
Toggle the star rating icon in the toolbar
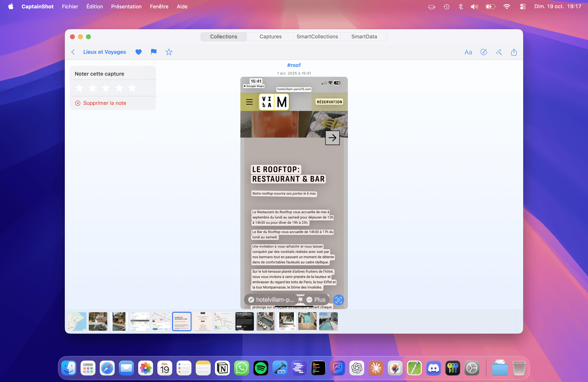click(169, 52)
